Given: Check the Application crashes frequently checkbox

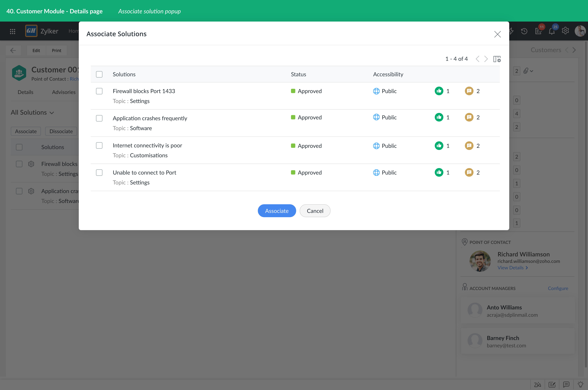Looking at the screenshot, I should click(99, 118).
